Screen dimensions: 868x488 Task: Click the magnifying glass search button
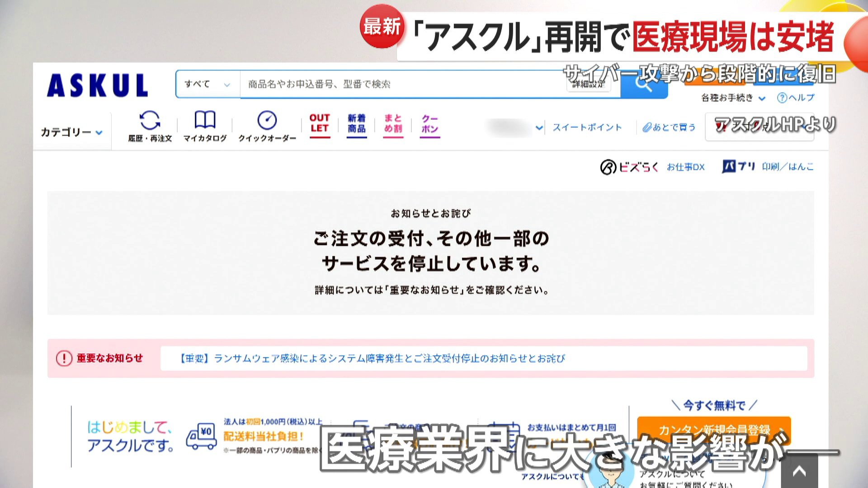click(643, 86)
